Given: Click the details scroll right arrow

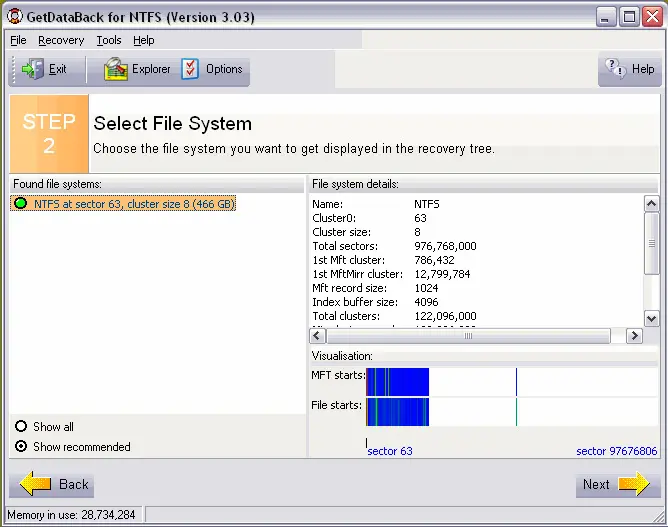Looking at the screenshot, I should (634, 336).
